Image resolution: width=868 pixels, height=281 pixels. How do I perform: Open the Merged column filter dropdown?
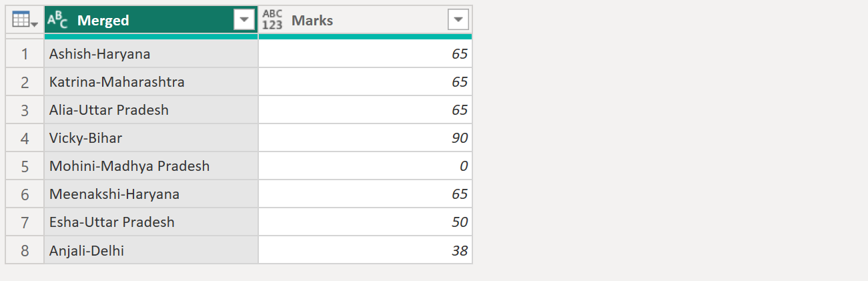coord(244,21)
